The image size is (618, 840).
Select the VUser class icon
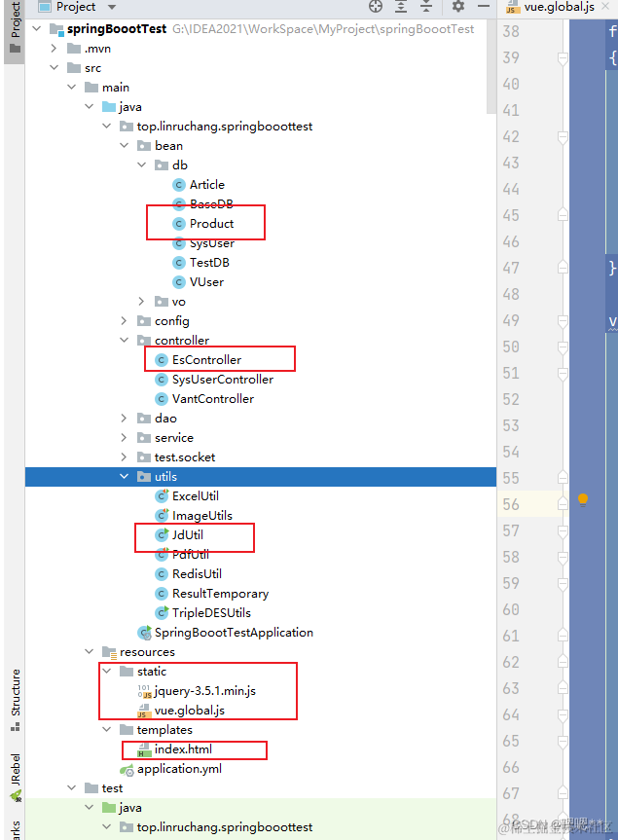(x=179, y=282)
